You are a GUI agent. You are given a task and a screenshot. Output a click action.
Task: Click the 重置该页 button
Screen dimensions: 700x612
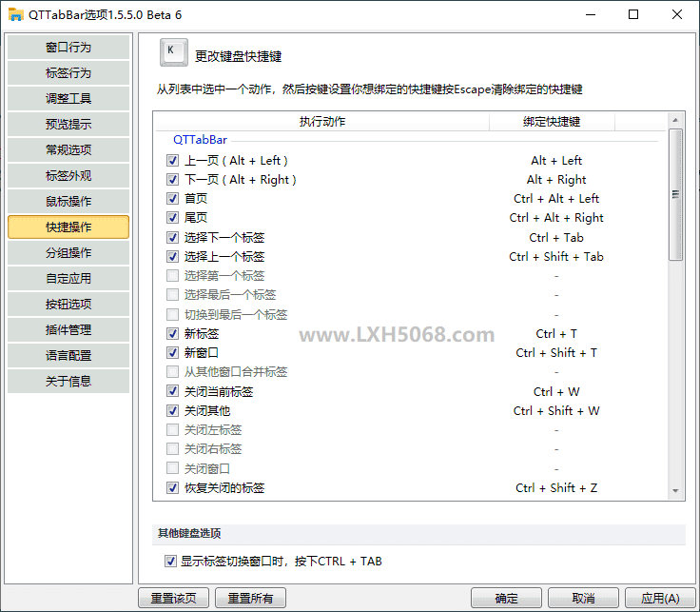pyautogui.click(x=174, y=598)
